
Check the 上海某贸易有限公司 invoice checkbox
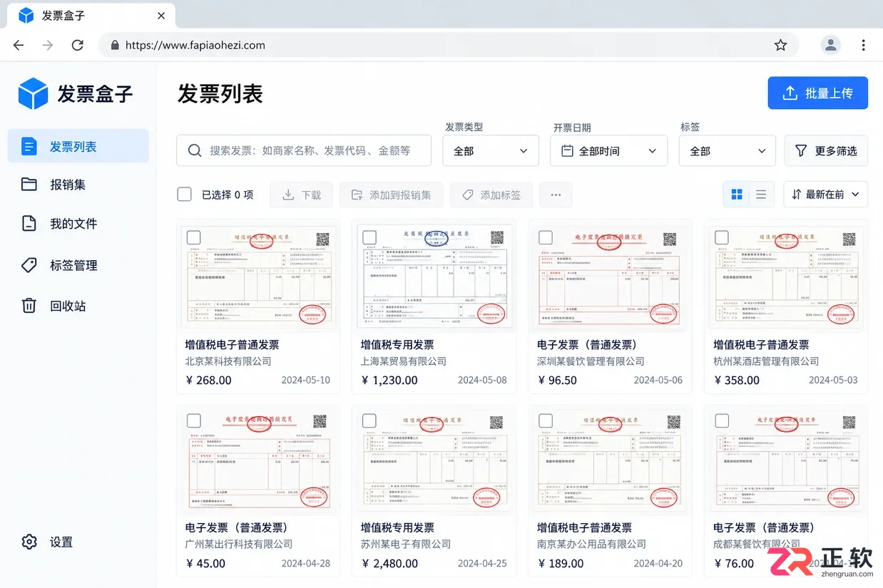coord(369,237)
